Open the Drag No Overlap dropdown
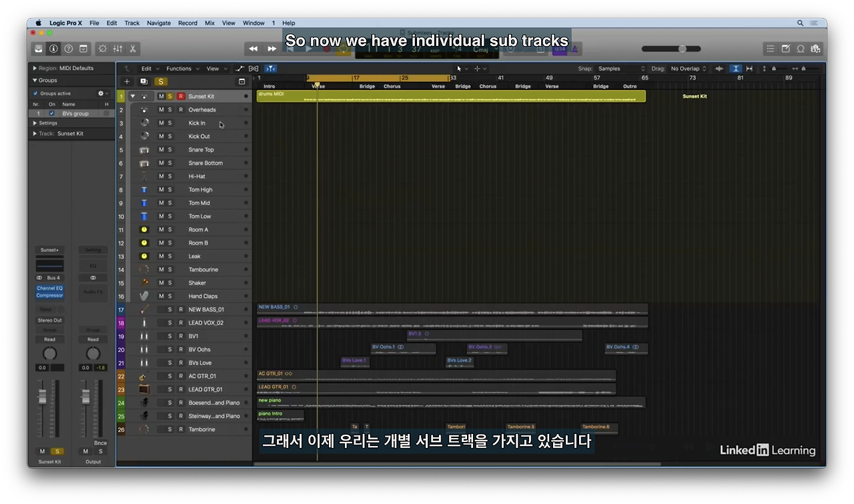This screenshot has width=854, height=504. pos(688,69)
